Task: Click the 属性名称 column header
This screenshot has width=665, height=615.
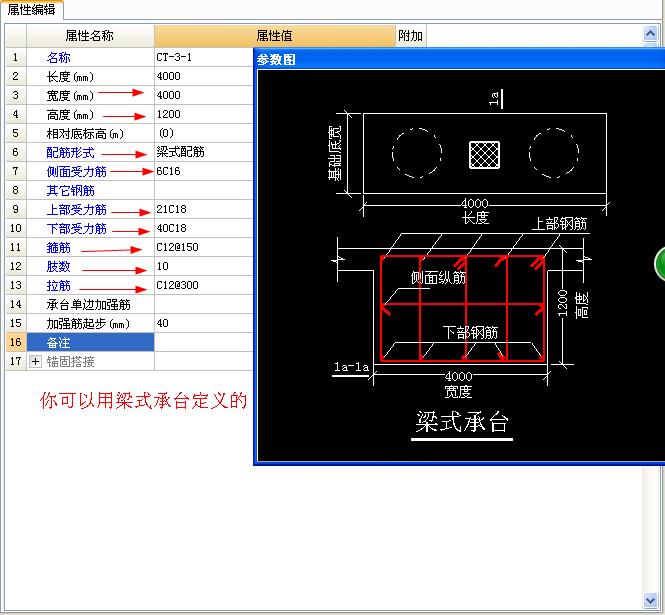Action: tap(90, 36)
